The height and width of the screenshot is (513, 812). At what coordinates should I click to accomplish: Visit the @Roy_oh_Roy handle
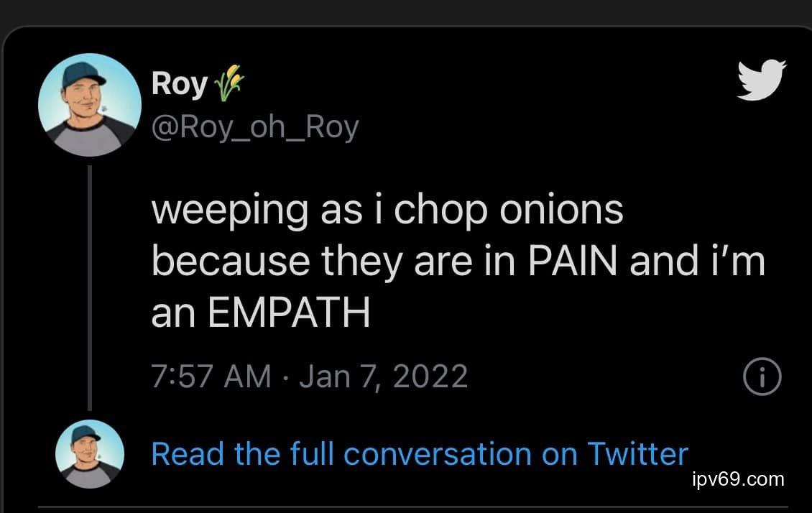(255, 128)
